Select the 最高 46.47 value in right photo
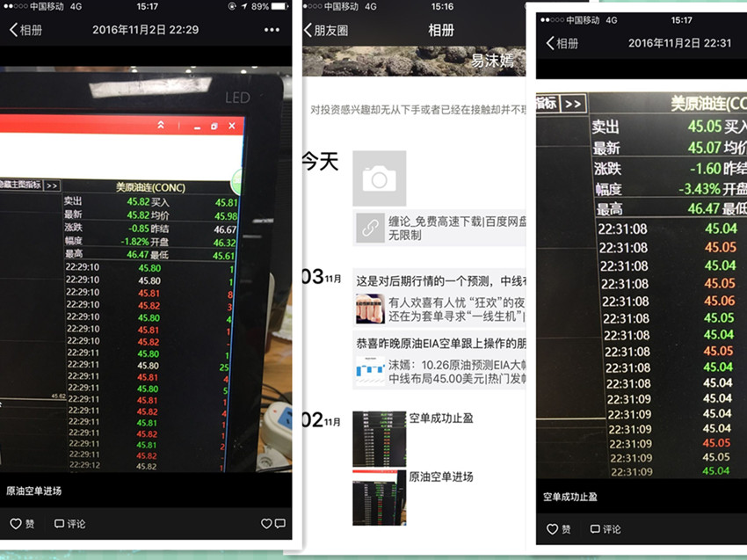 703,208
